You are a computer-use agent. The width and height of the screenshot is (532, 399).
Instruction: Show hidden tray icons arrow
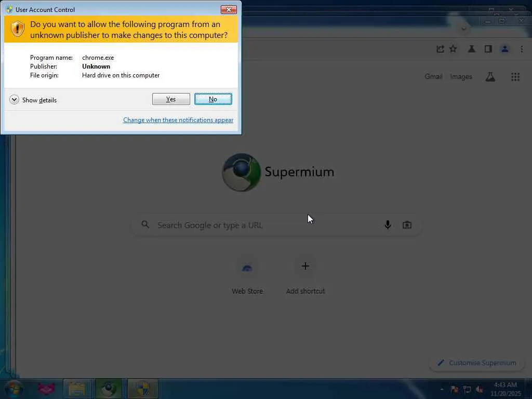pos(442,390)
